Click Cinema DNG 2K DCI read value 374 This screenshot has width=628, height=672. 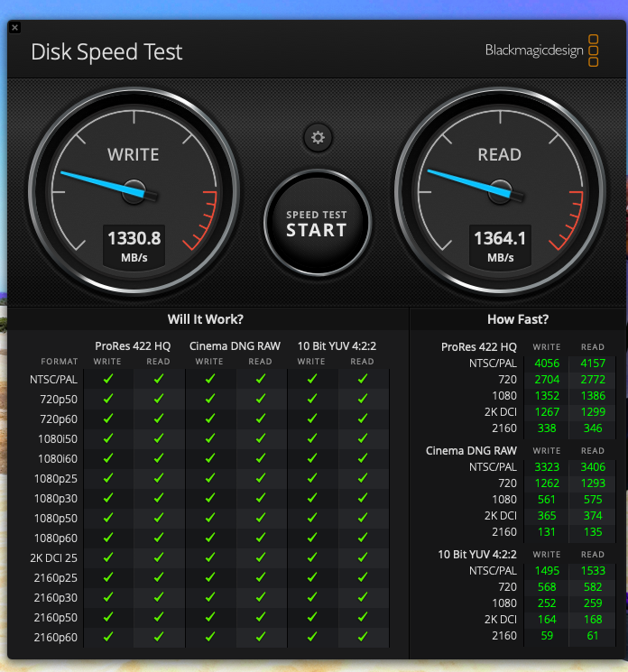coord(593,516)
